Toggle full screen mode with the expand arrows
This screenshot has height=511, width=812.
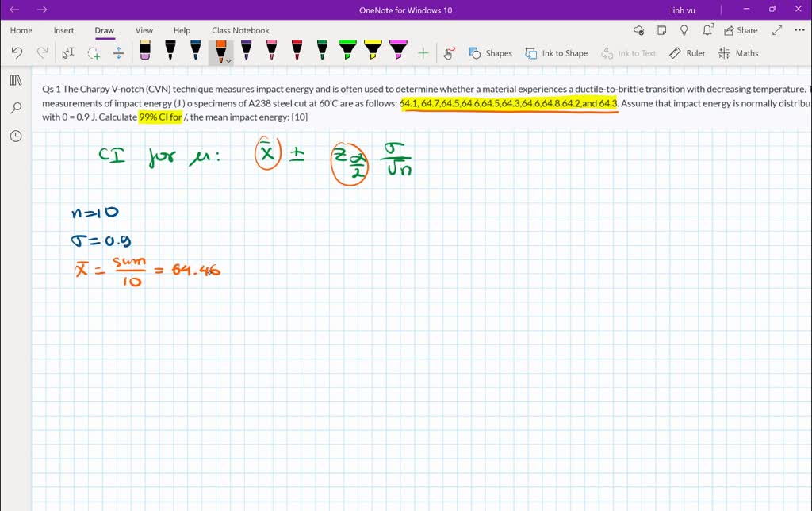point(777,30)
